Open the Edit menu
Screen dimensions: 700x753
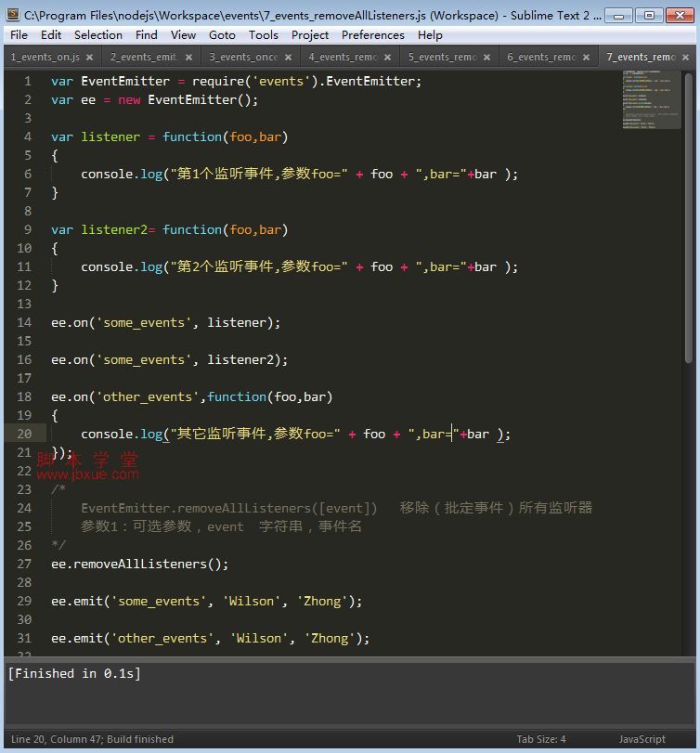tap(51, 35)
